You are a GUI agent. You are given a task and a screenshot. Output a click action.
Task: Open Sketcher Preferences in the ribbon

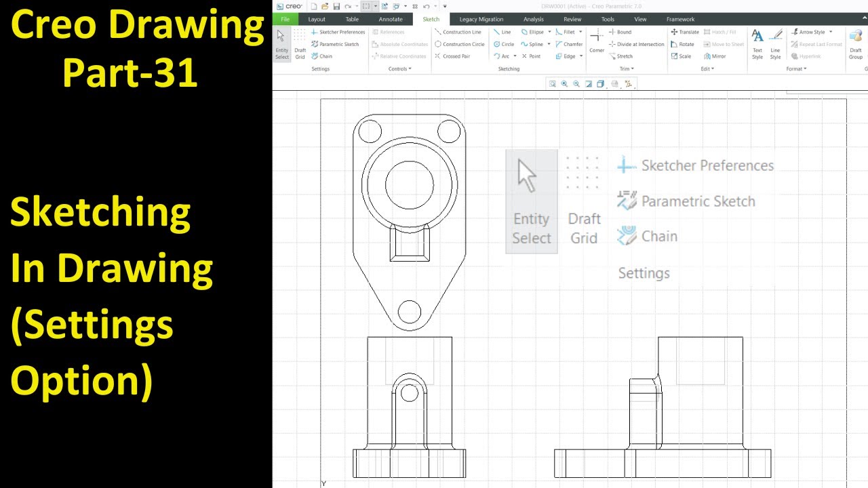337,32
